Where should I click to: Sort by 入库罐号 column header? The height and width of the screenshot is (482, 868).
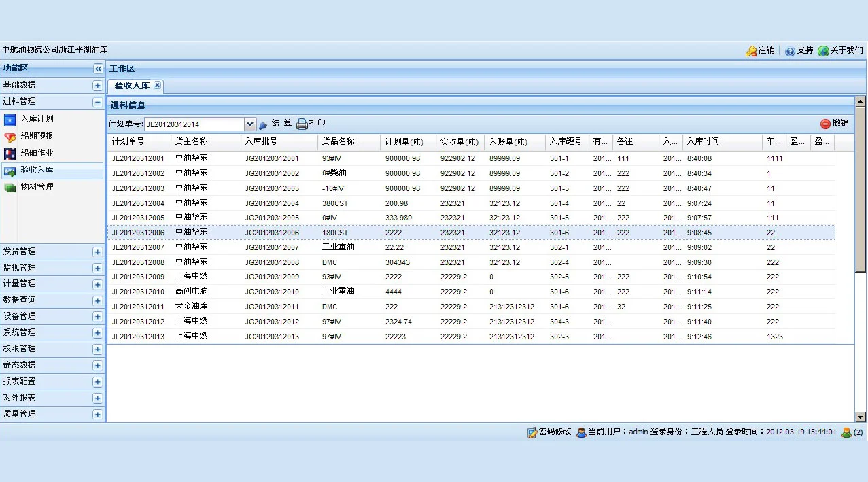click(567, 141)
